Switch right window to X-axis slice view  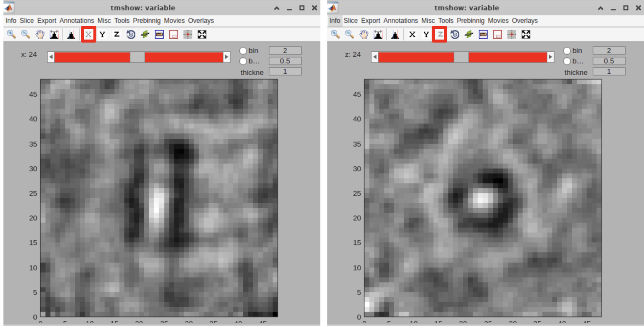tap(412, 34)
